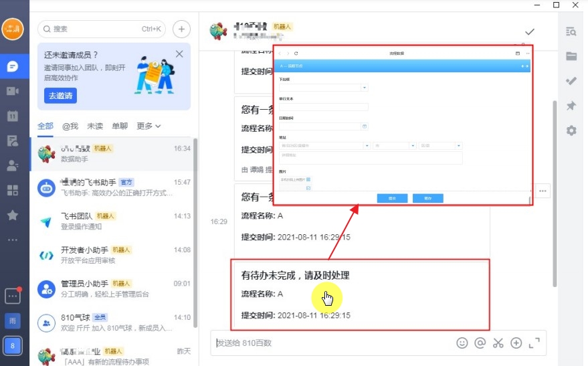Expand the message input to full size
588x366 pixels.
click(x=534, y=343)
